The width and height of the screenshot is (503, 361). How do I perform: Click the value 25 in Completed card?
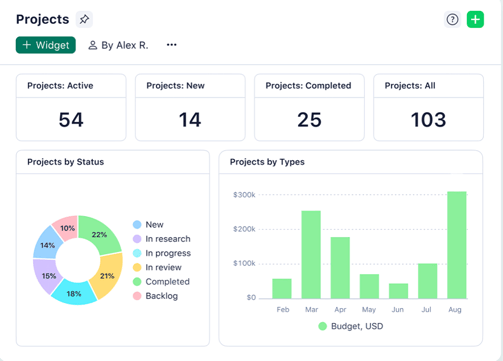pos(309,120)
